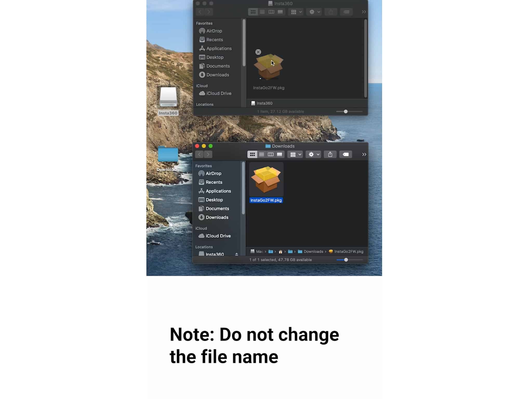Select AirDrop in Downloads window sidebar

[214, 174]
